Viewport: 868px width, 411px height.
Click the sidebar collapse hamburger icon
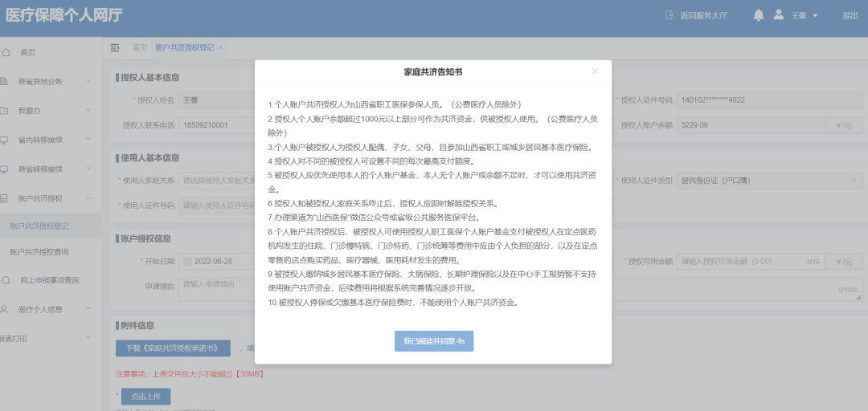(x=115, y=48)
